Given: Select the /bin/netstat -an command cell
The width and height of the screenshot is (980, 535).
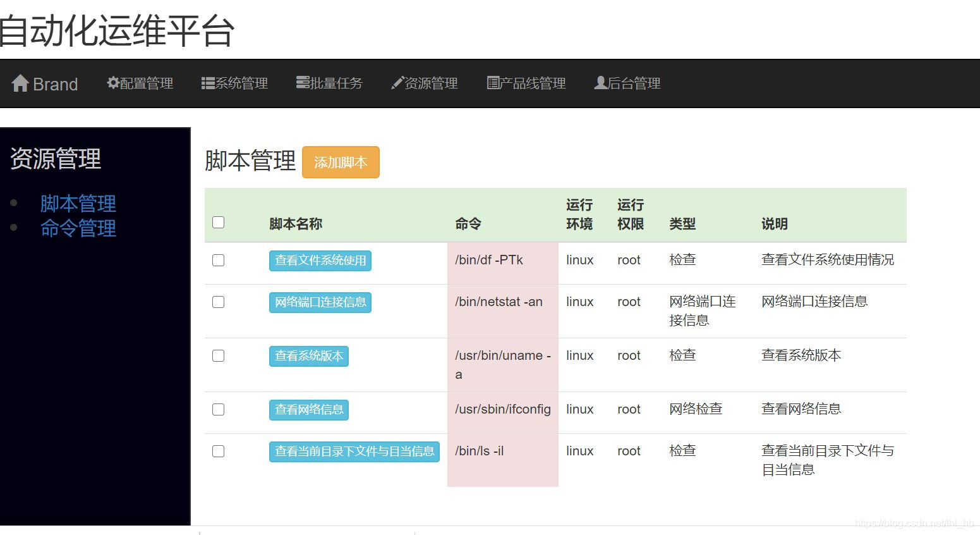Looking at the screenshot, I should [x=503, y=311].
